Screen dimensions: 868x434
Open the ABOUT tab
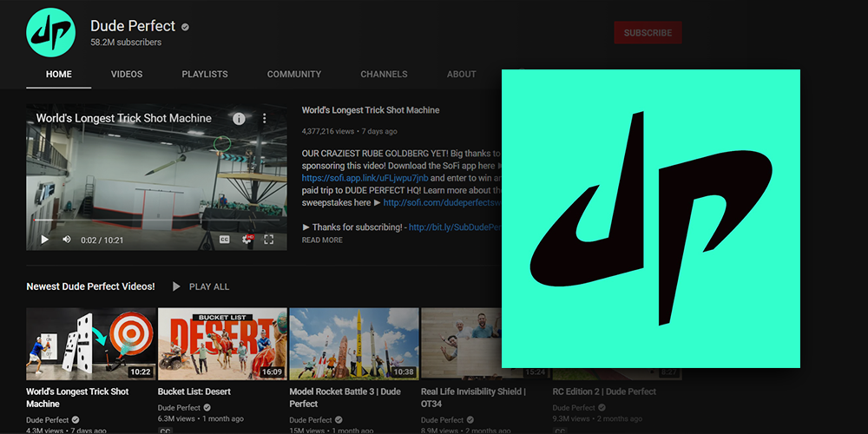coord(461,74)
